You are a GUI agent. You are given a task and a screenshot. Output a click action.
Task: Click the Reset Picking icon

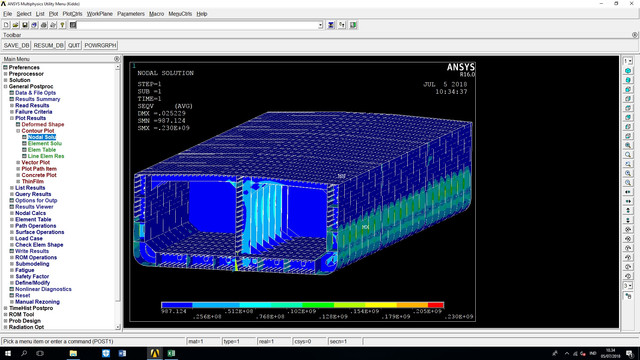[342, 25]
